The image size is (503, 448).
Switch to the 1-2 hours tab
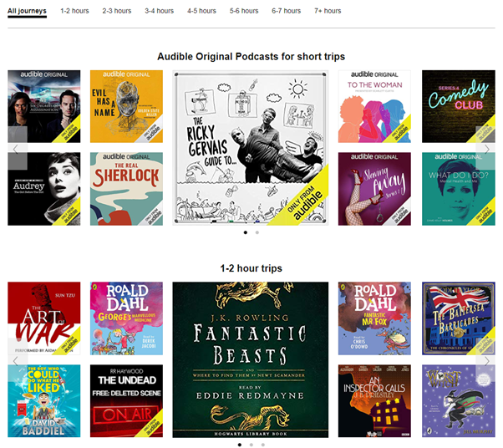[74, 11]
